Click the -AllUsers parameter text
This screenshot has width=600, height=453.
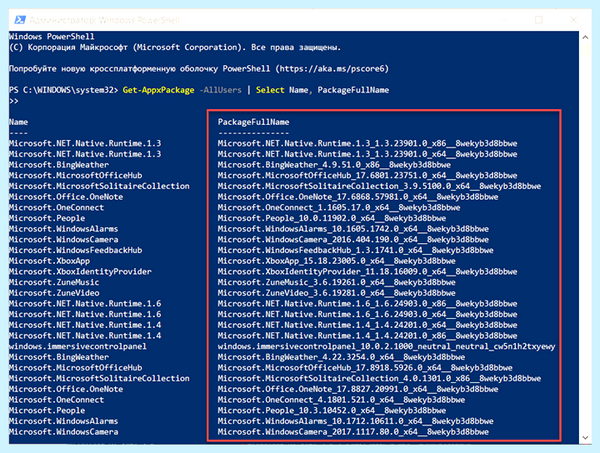click(x=220, y=90)
